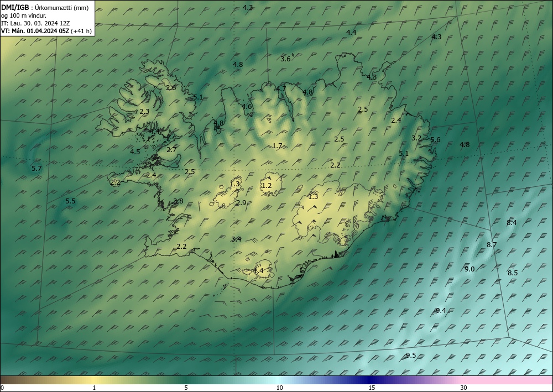Screen dimensions: 553x392
Task: Click the '5' tick label on the legend
Action: tap(186, 388)
